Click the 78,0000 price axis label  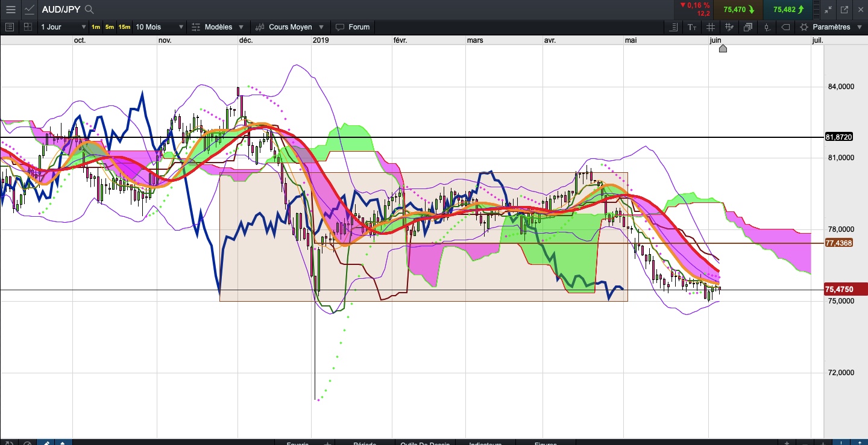point(841,229)
